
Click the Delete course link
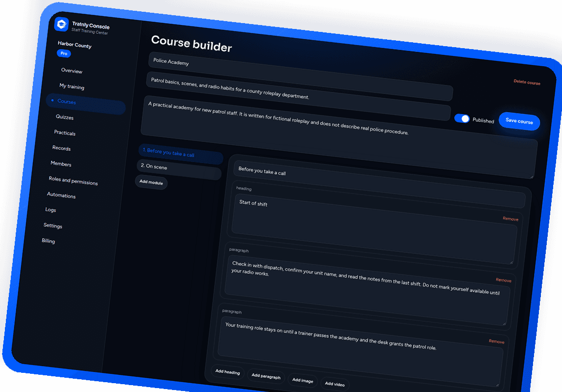(527, 82)
